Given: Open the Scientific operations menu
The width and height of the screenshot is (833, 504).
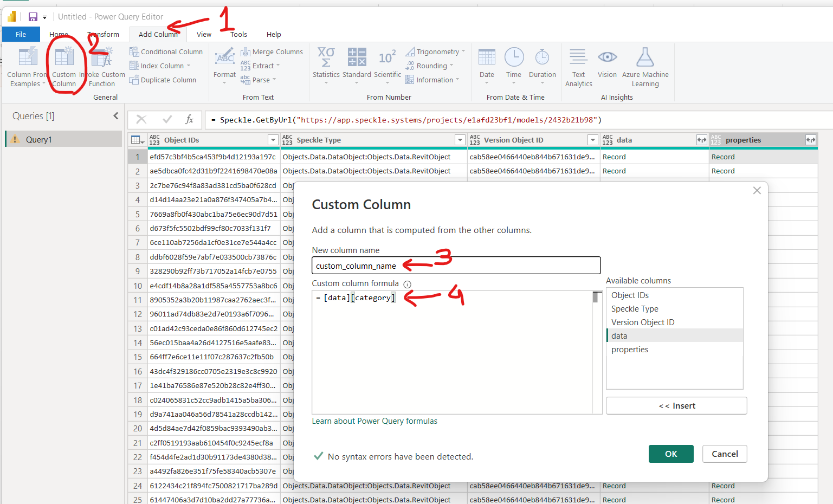Looking at the screenshot, I should pyautogui.click(x=388, y=65).
